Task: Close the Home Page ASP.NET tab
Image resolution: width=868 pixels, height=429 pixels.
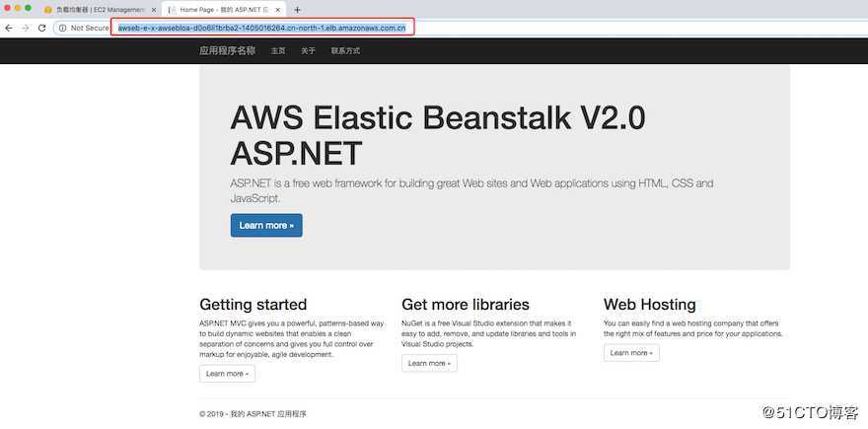Action: (279, 9)
